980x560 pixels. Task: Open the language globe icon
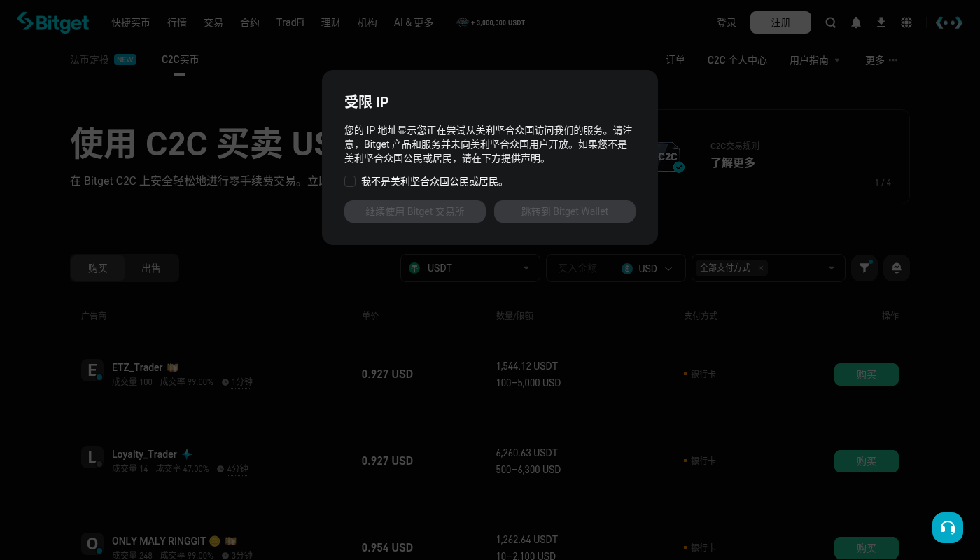point(906,22)
